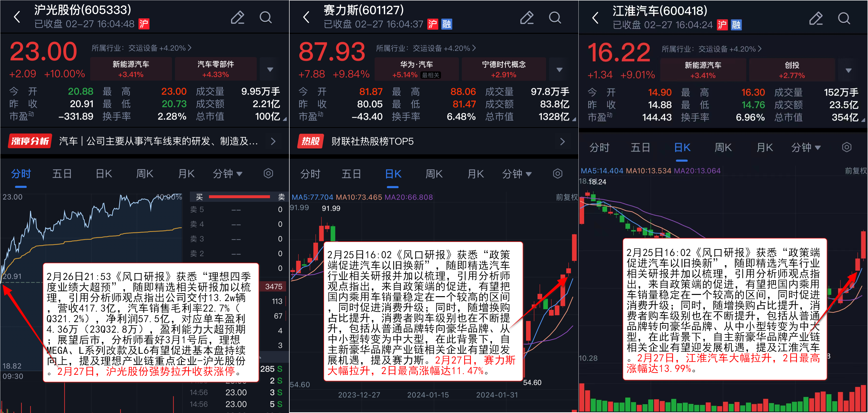Tap edit pencil icon on 赛力斯 panel

(x=527, y=18)
